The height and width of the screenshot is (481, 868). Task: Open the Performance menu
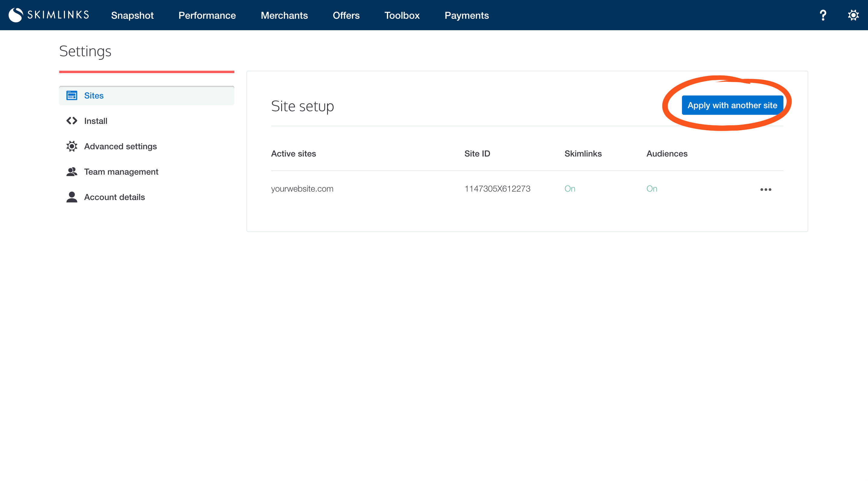point(207,15)
